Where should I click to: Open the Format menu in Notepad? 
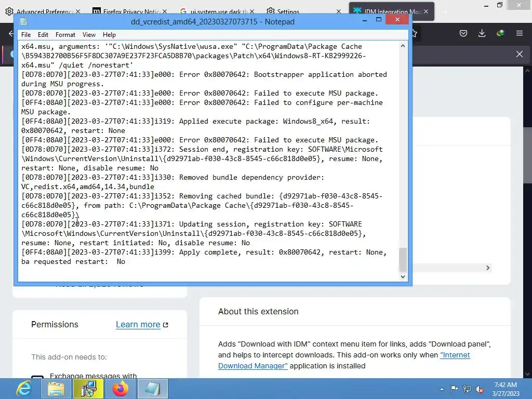(x=65, y=35)
